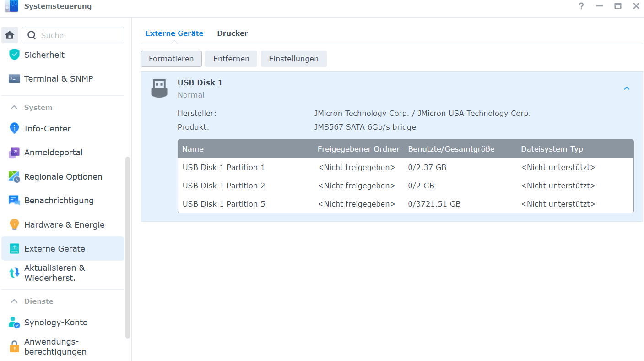This screenshot has width=644, height=361.
Task: Open Sicherheit in the sidebar
Action: (x=63, y=55)
